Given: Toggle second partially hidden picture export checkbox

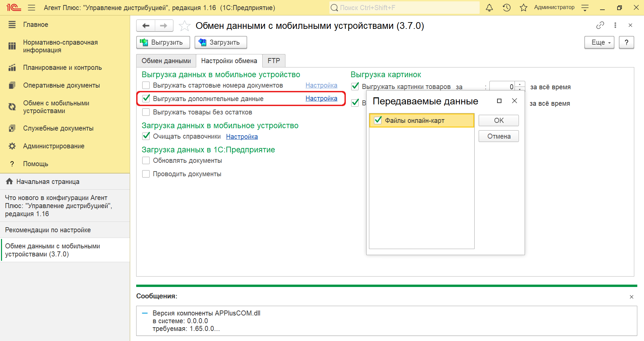Looking at the screenshot, I should [x=355, y=103].
